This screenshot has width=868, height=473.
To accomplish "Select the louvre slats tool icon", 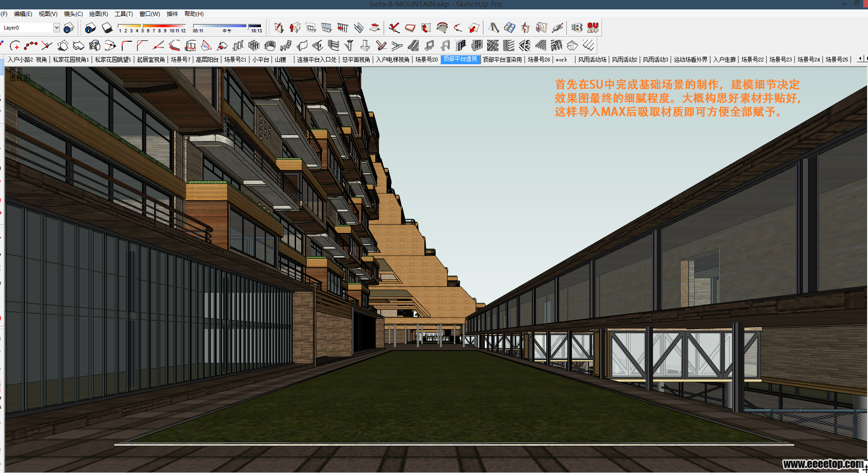I will click(334, 45).
